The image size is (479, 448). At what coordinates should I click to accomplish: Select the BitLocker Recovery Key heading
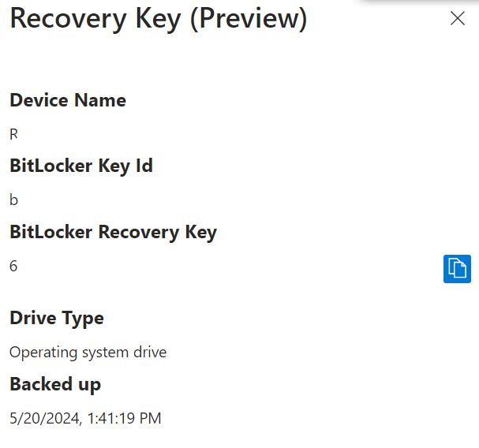point(114,233)
